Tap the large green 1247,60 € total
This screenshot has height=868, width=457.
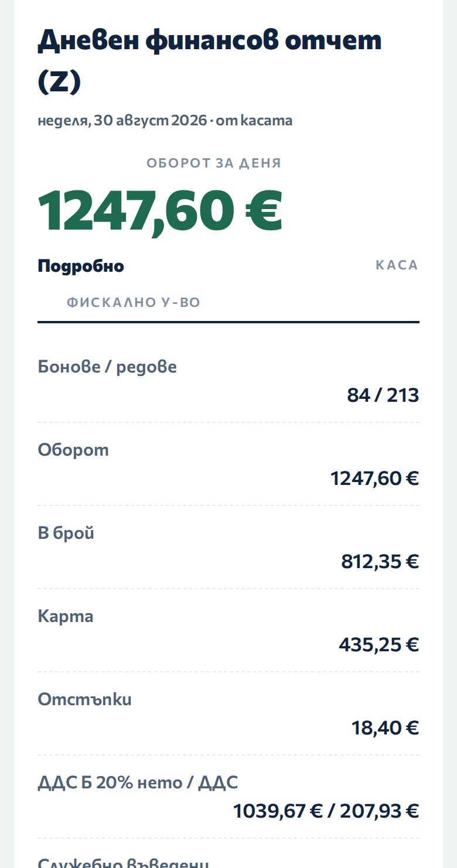pos(160,211)
